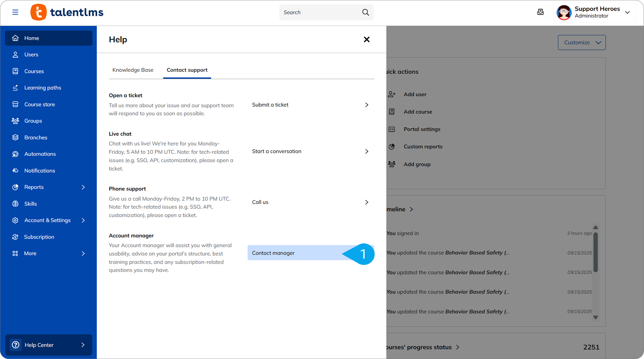
Task: Go to Notifications in the sidebar
Action: tap(39, 170)
